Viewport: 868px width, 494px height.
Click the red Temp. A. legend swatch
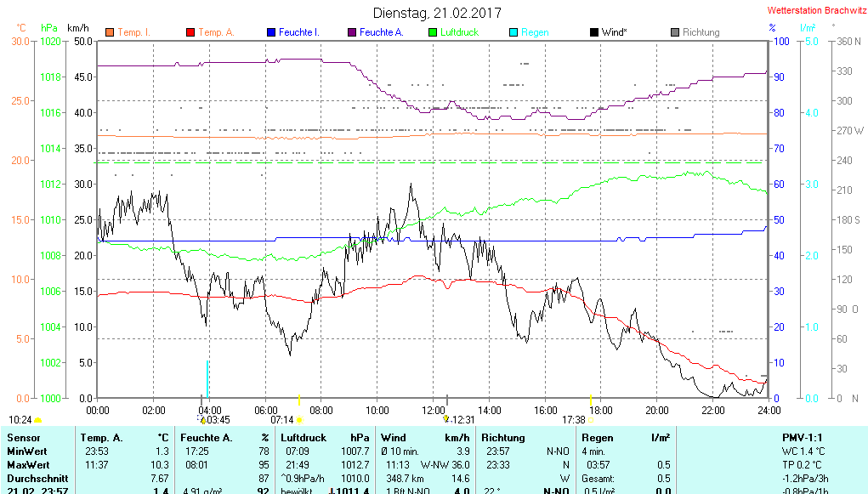pos(190,32)
